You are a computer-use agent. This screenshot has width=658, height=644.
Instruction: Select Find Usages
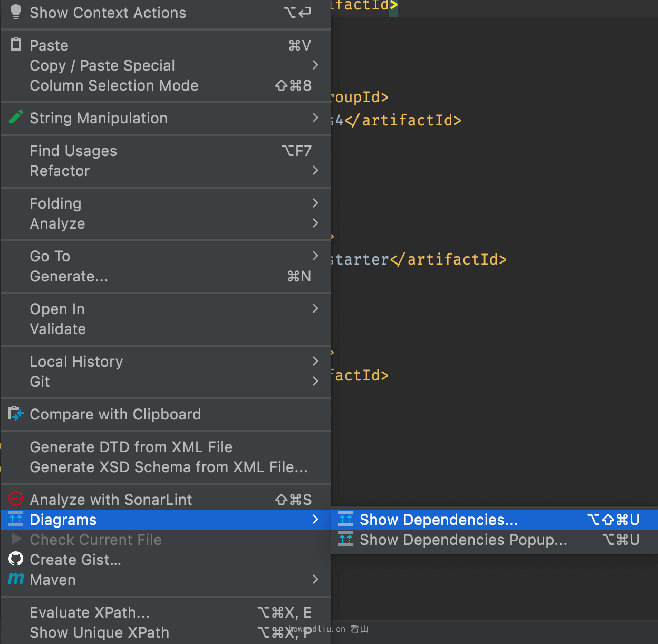73,151
